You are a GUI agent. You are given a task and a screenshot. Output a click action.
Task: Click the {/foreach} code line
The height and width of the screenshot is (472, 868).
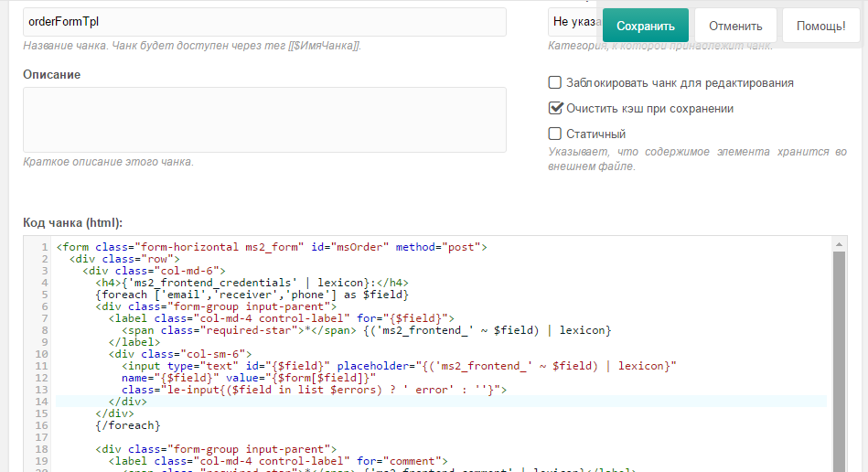[128, 425]
